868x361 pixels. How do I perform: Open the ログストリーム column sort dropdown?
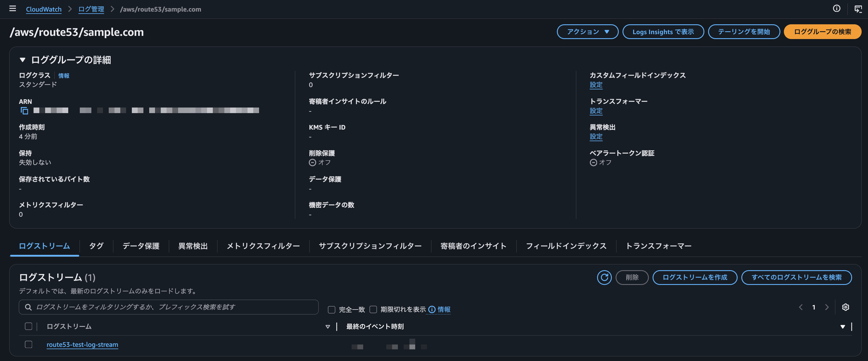[x=327, y=326]
